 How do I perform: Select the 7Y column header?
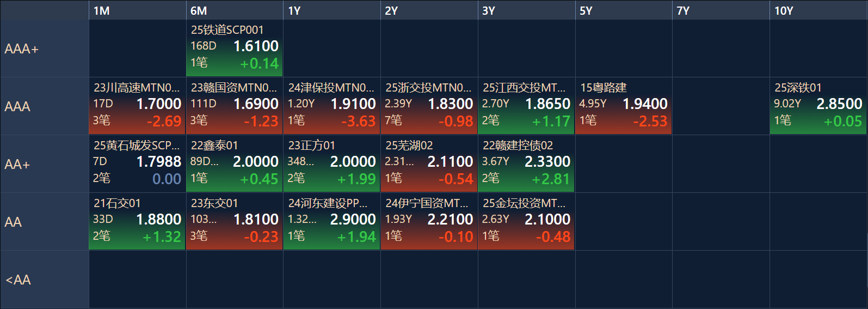(721, 10)
